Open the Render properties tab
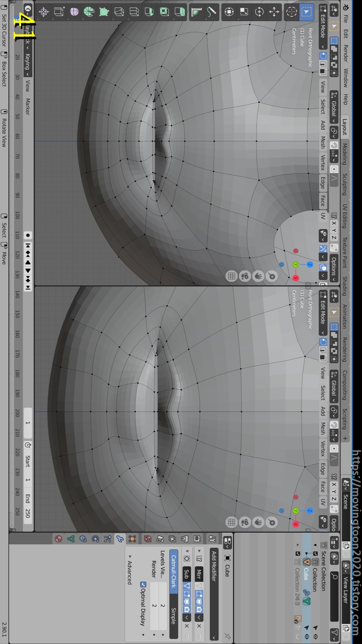The height and width of the screenshot is (644, 362). tap(197, 539)
